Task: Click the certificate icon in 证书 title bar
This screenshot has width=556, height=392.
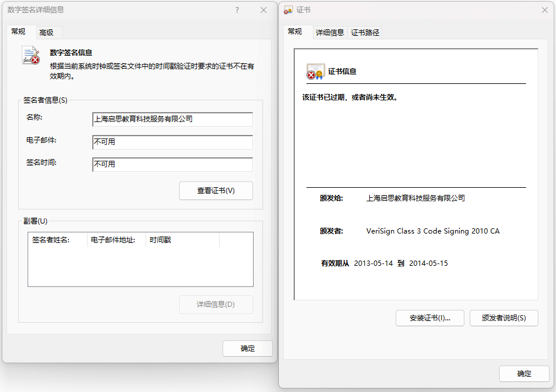Action: point(288,10)
